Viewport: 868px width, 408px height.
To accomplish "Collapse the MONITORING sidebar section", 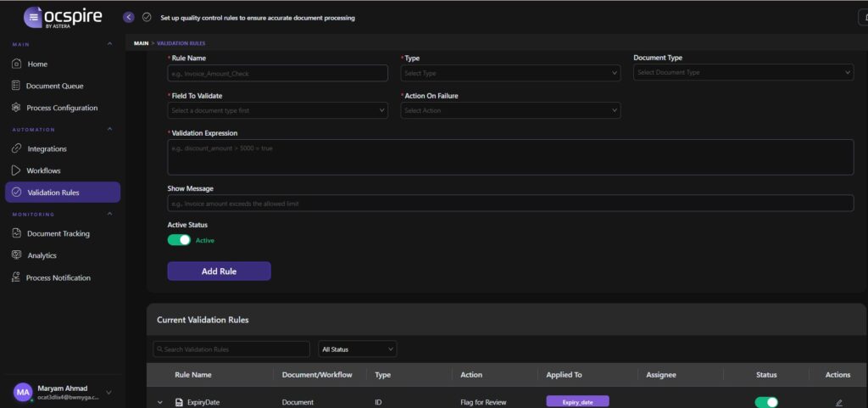I will [109, 214].
